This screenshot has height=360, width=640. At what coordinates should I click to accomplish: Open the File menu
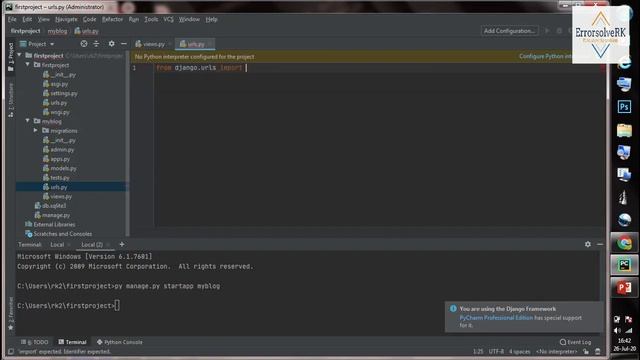[x=12, y=19]
